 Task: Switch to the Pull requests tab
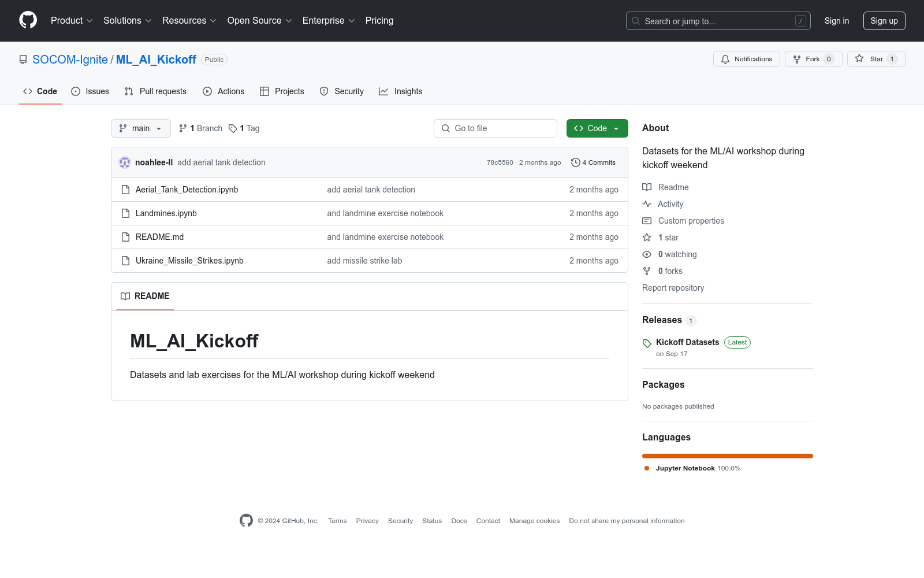tap(155, 91)
